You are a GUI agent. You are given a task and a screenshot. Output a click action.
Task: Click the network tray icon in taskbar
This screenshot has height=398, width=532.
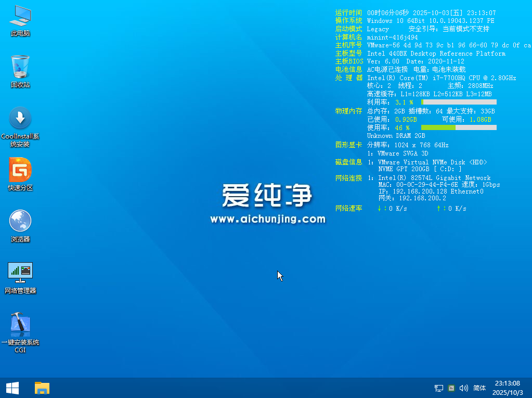tap(439, 388)
